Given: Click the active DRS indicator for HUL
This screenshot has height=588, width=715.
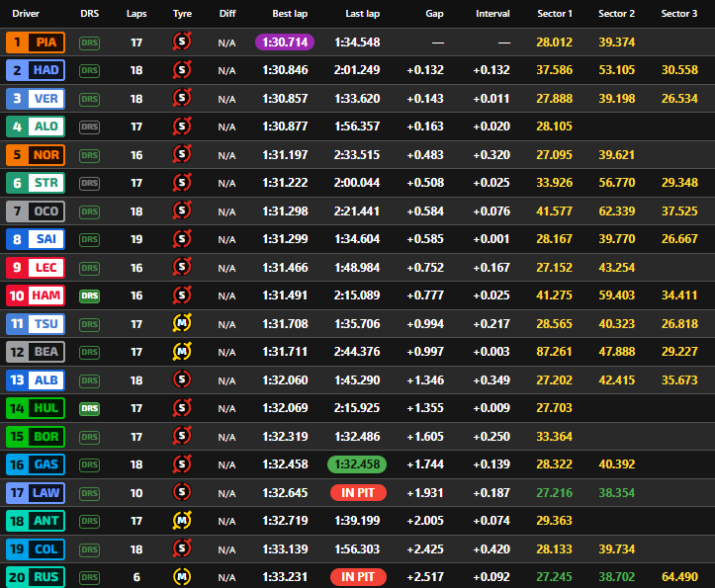Looking at the screenshot, I should pos(90,408).
